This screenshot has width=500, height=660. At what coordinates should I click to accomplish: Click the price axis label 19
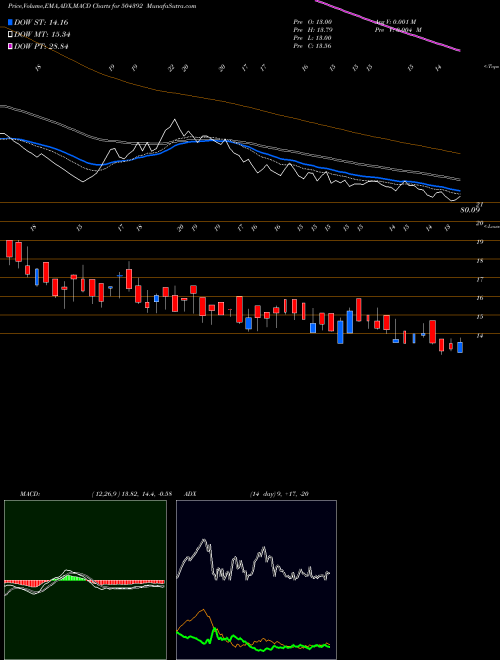click(x=479, y=242)
